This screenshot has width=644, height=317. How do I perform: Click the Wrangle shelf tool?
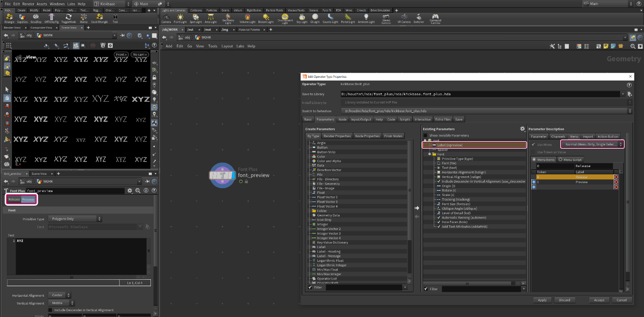click(9, 18)
